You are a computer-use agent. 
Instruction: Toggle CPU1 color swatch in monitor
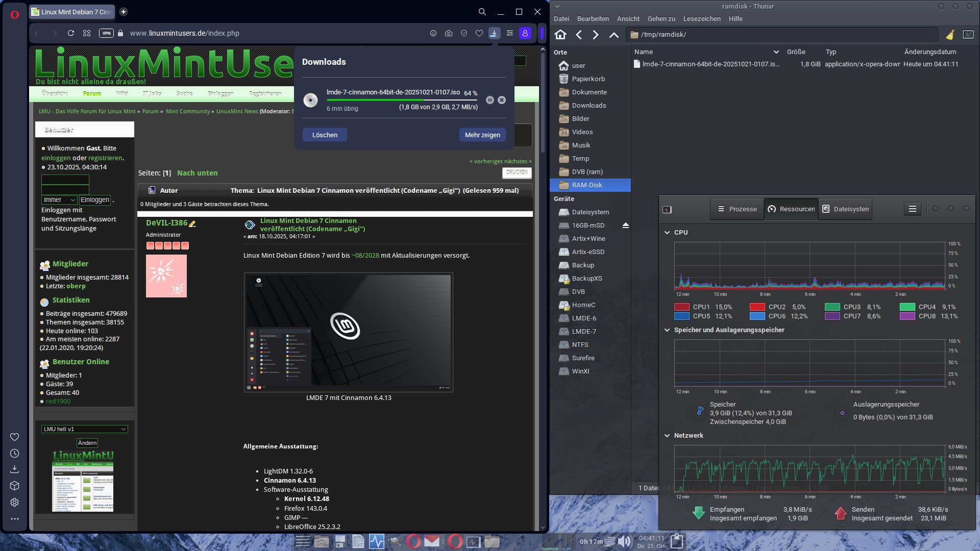coord(681,307)
